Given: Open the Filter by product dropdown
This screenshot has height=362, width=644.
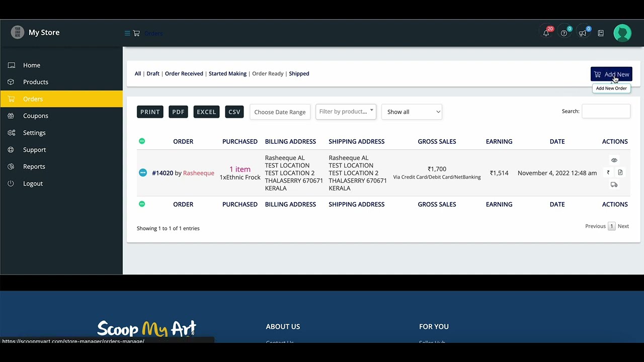Looking at the screenshot, I should [x=346, y=112].
